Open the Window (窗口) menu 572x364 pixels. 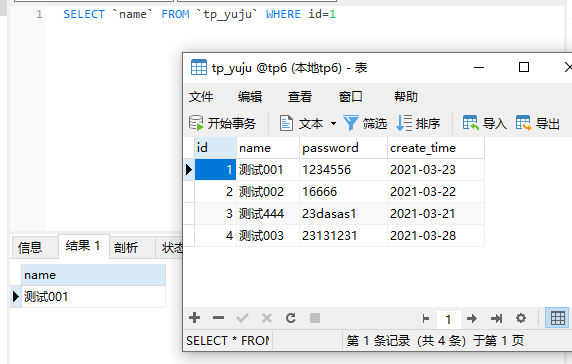tap(350, 97)
